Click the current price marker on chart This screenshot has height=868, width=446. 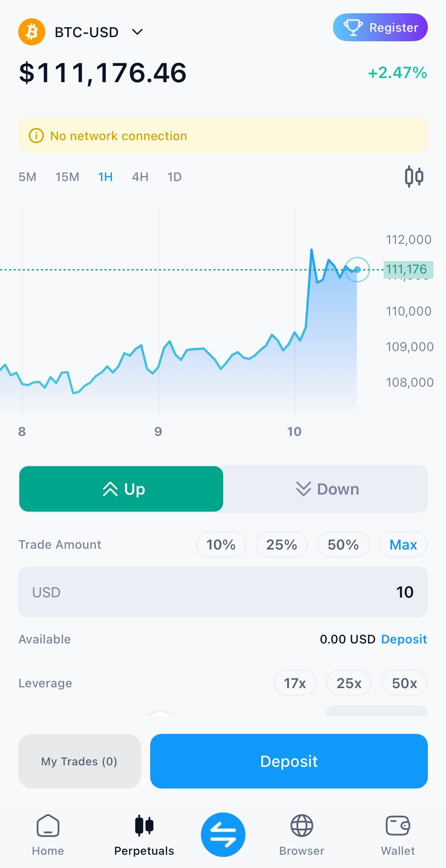(357, 270)
